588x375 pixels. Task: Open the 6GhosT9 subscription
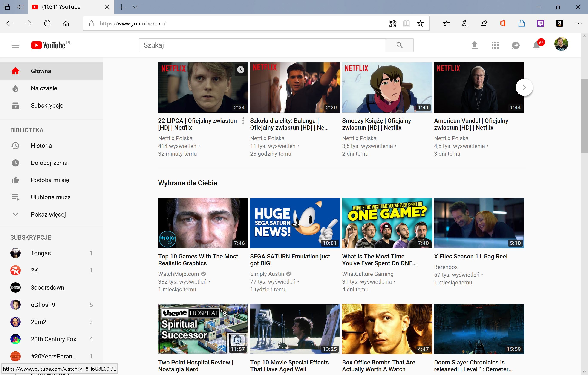click(52, 305)
